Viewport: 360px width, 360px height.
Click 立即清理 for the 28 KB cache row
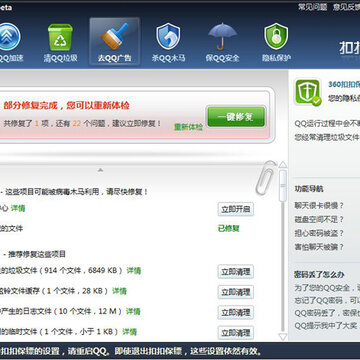pos(236,292)
